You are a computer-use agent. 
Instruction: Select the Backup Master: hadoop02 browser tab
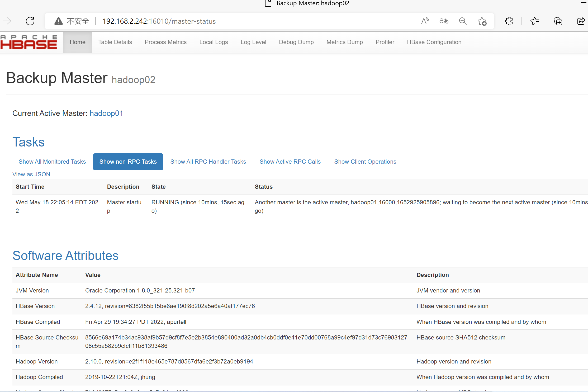tap(313, 3)
